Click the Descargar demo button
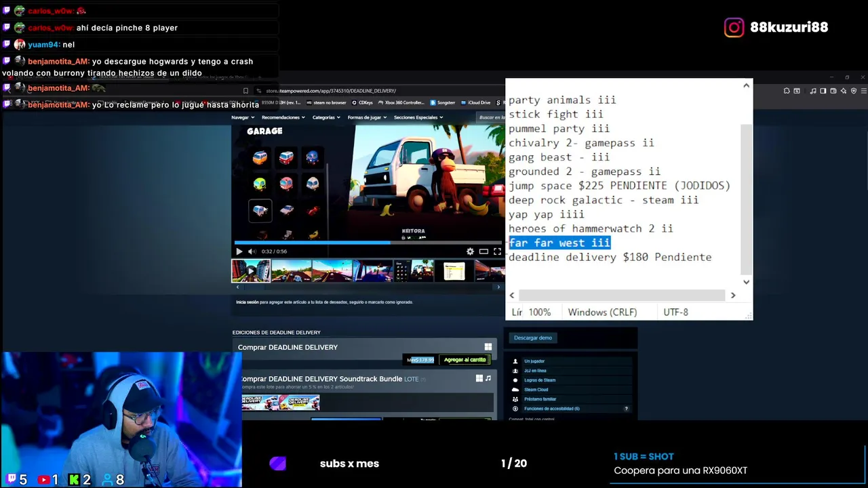Screen dimensions: 868x488 point(533,338)
